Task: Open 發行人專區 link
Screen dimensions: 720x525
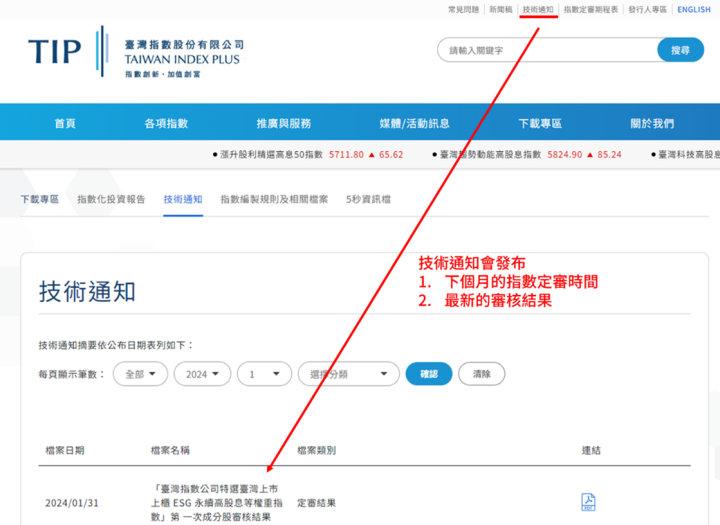Action: 647,9
